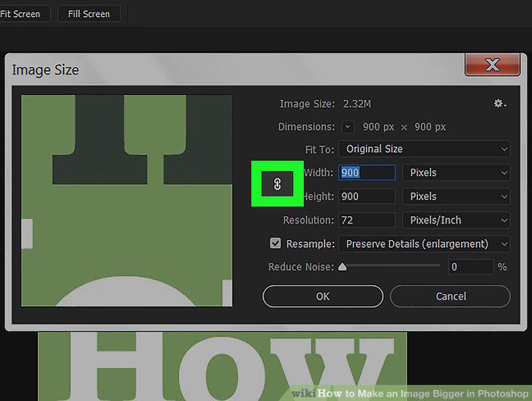Click the 2.32M image size value
The image size is (532, 401).
(x=357, y=104)
